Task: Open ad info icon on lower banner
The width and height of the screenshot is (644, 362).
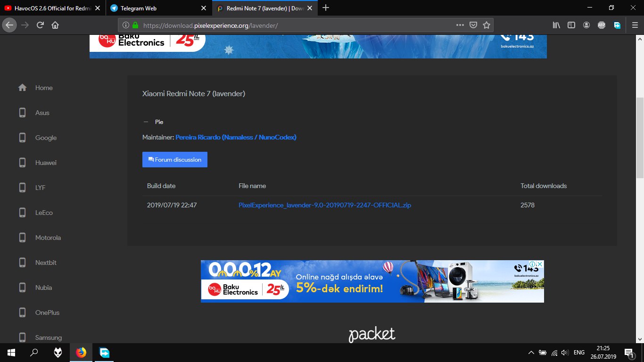Action: coord(532,264)
